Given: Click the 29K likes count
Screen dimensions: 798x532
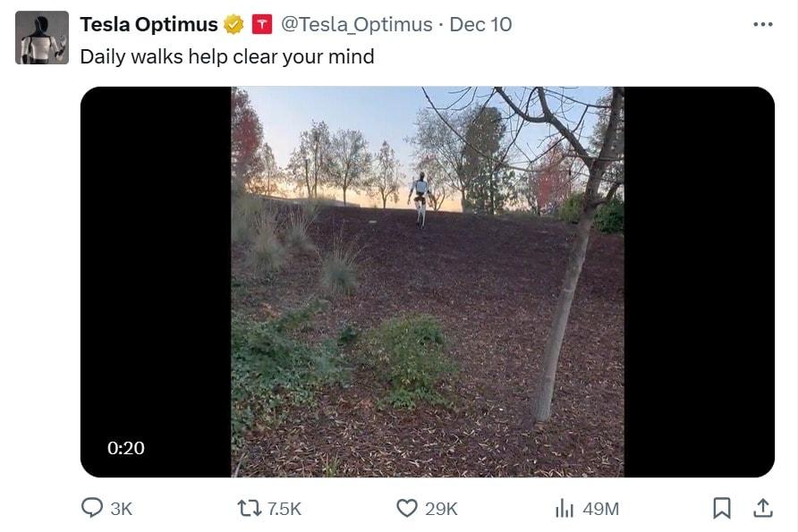Looking at the screenshot, I should click(441, 509).
